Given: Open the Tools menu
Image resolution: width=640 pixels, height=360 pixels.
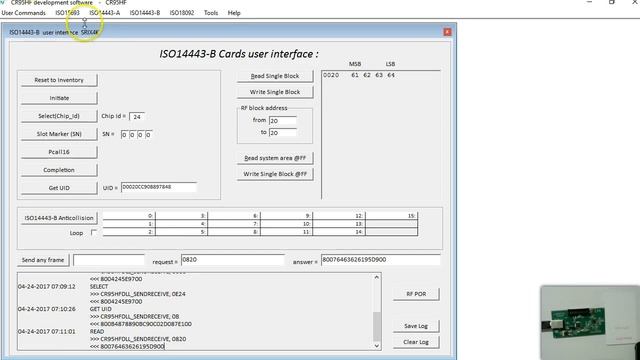Looking at the screenshot, I should click(x=211, y=13).
